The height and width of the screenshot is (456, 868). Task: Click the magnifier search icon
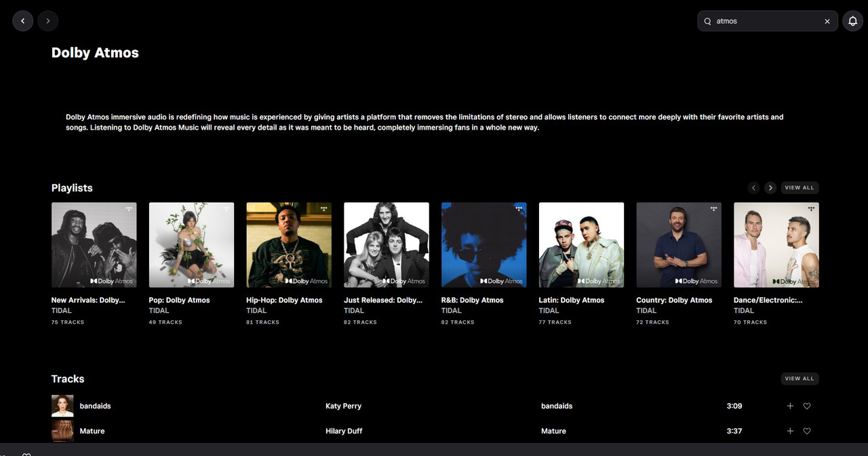[x=708, y=21]
